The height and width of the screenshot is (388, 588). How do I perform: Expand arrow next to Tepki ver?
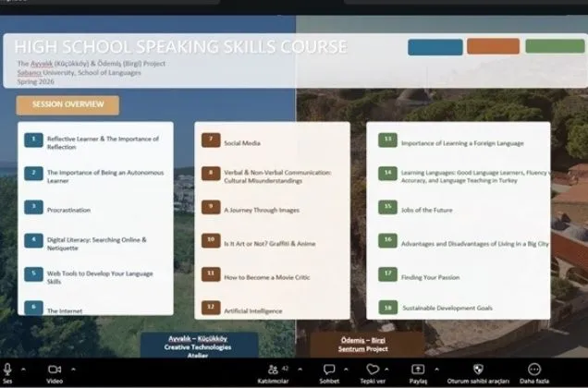point(386,370)
